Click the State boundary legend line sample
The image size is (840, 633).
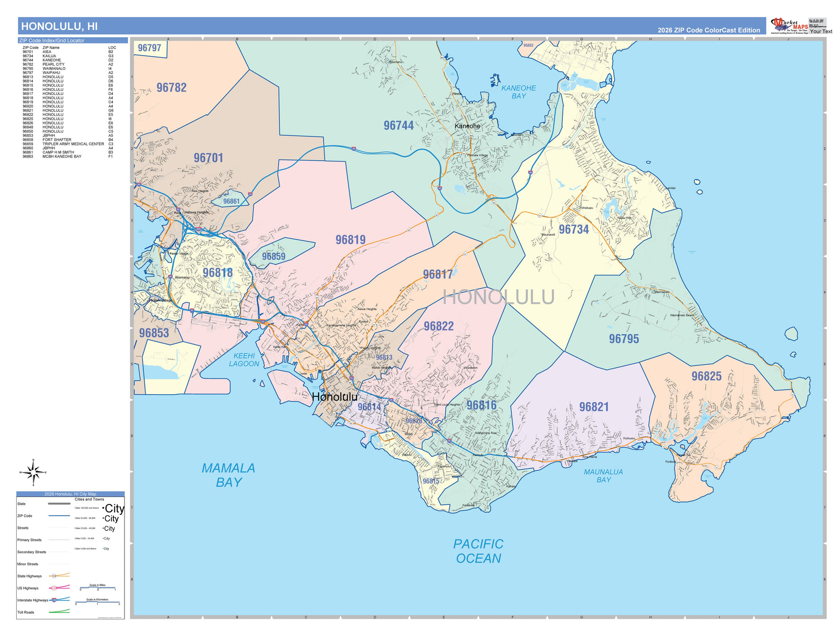pos(59,504)
